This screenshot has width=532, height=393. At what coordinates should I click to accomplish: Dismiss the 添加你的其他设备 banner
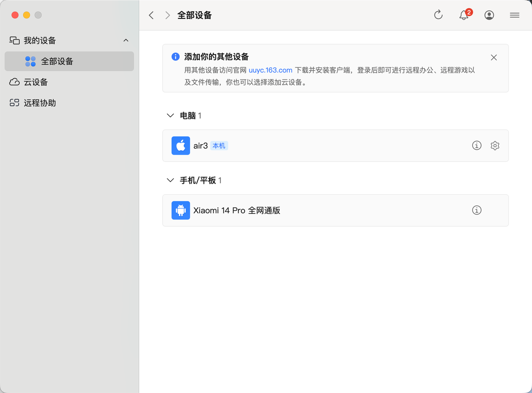494,57
